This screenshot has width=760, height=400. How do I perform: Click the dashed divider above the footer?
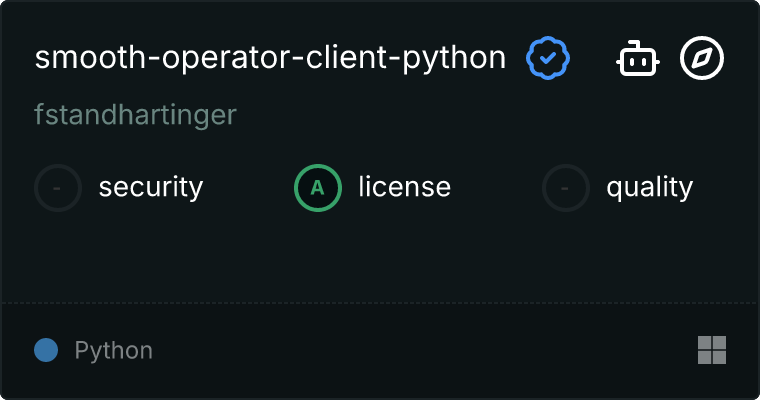point(380,302)
